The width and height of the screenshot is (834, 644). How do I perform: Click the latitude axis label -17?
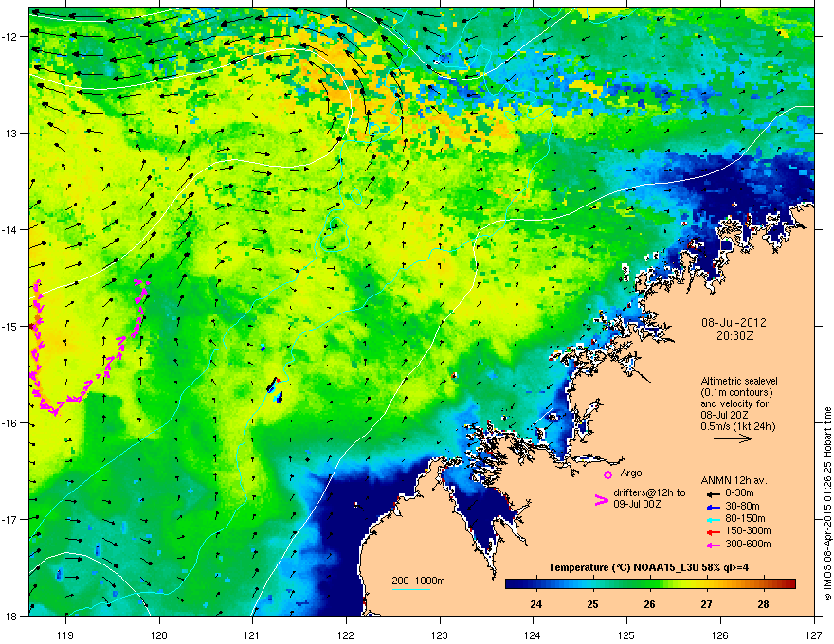point(9,519)
